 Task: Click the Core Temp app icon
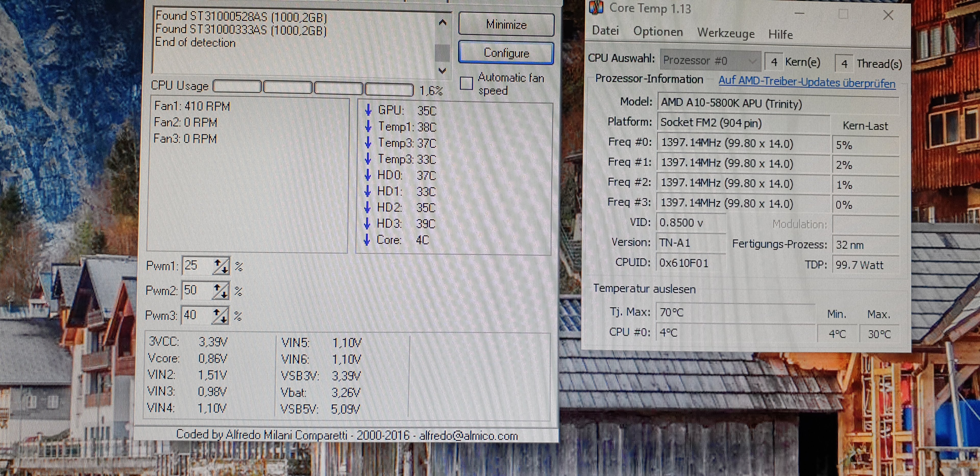[x=596, y=7]
